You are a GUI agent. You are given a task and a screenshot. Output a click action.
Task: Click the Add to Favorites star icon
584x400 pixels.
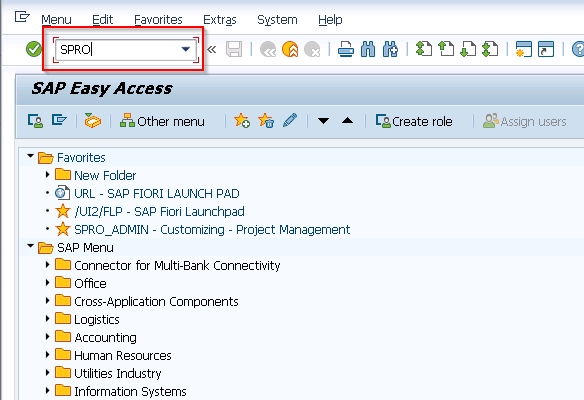point(242,121)
